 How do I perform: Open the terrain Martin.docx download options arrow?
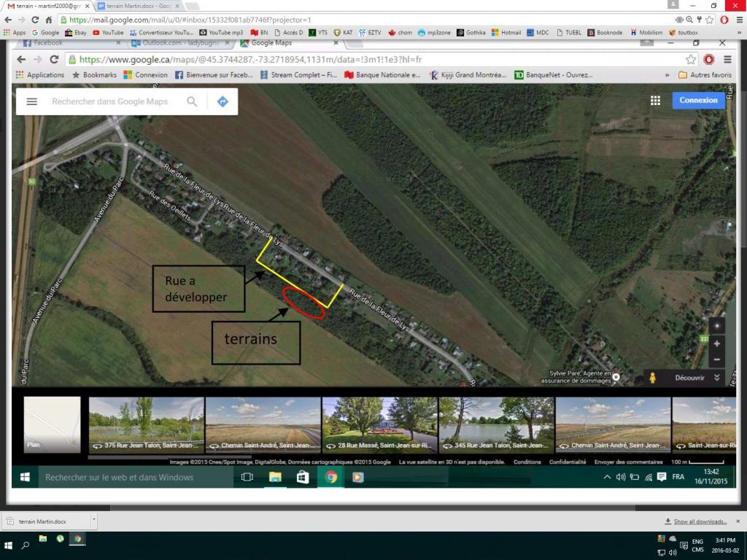(x=93, y=521)
